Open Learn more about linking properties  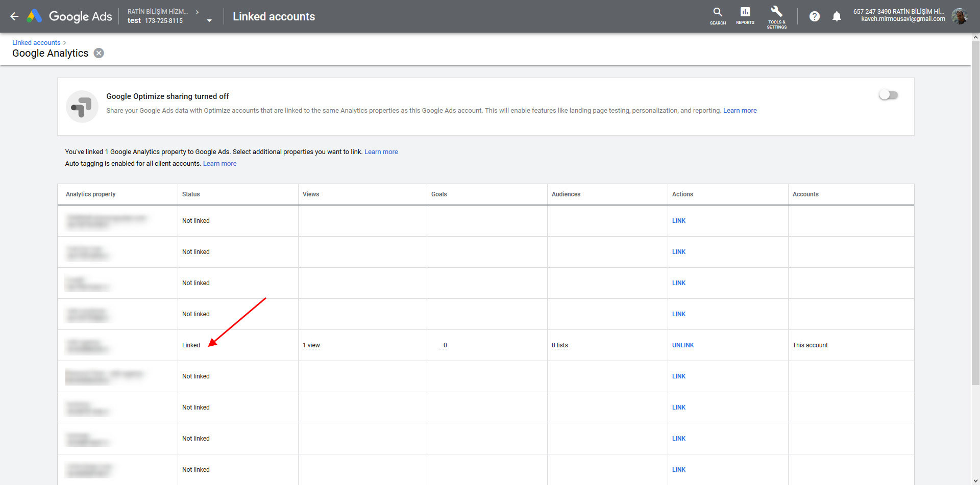(x=381, y=152)
